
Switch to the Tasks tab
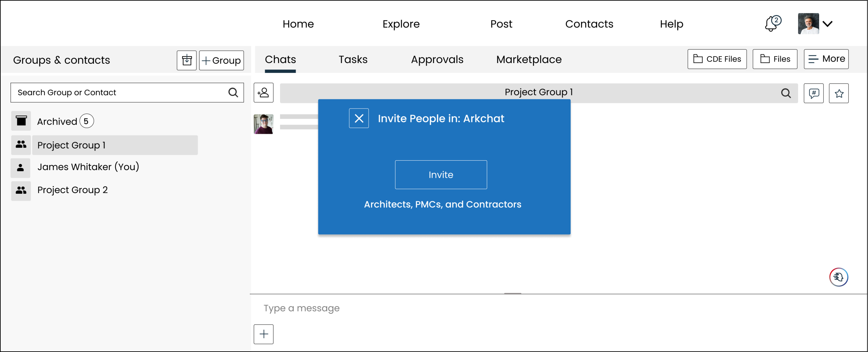click(x=353, y=60)
